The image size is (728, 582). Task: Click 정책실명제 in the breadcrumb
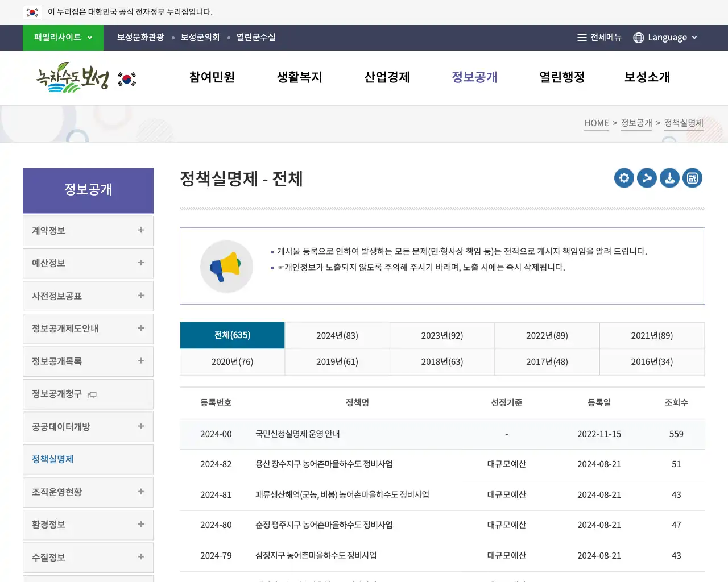coord(684,123)
